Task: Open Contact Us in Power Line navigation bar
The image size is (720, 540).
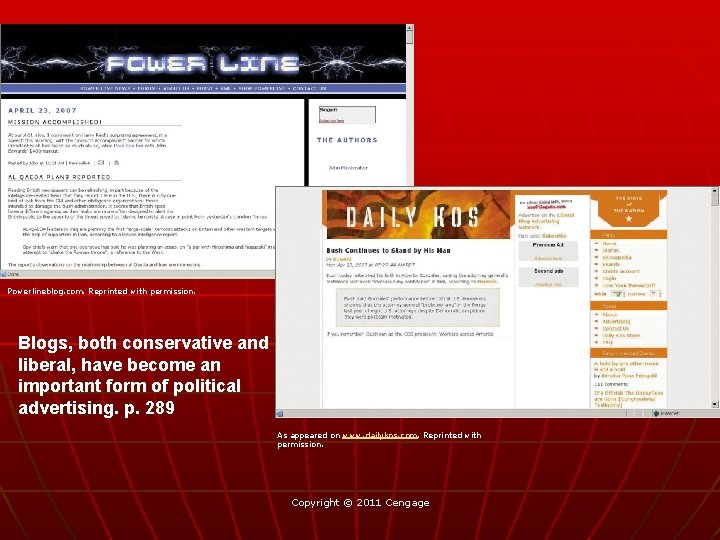Action: 309,88
